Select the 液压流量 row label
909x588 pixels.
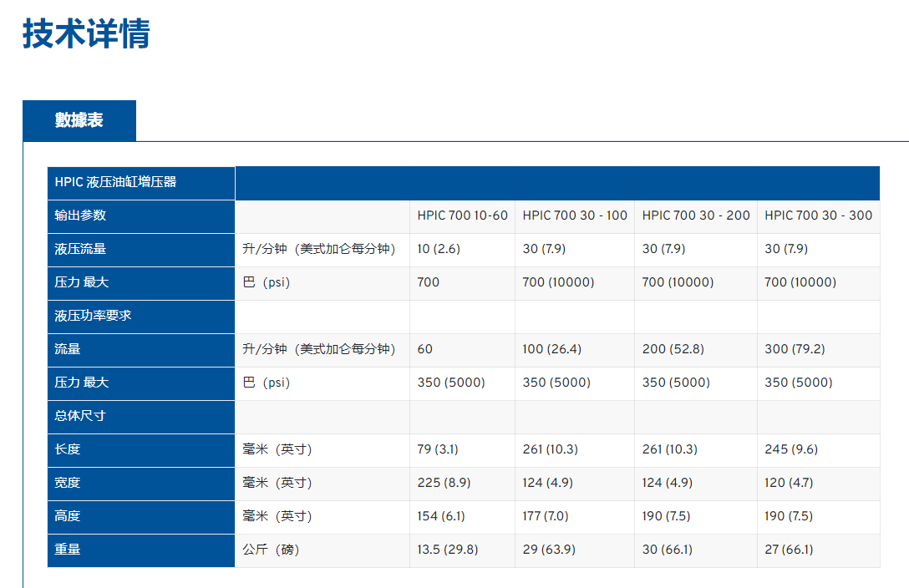81,249
